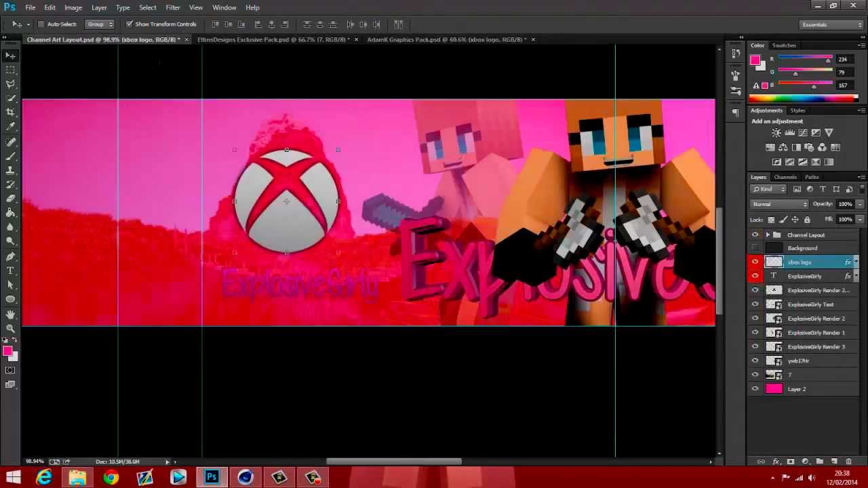Hide the Layer 2 layer
The height and width of the screenshot is (488, 868).
(755, 389)
